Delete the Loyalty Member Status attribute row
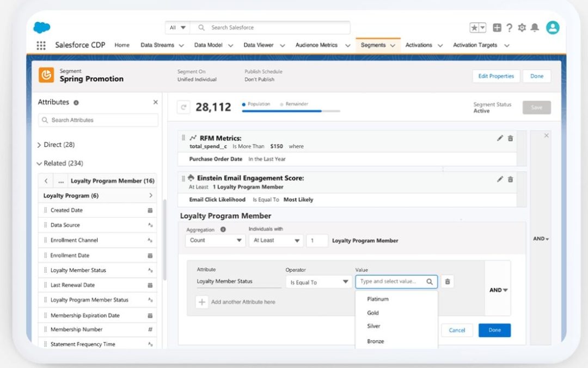 (x=448, y=282)
